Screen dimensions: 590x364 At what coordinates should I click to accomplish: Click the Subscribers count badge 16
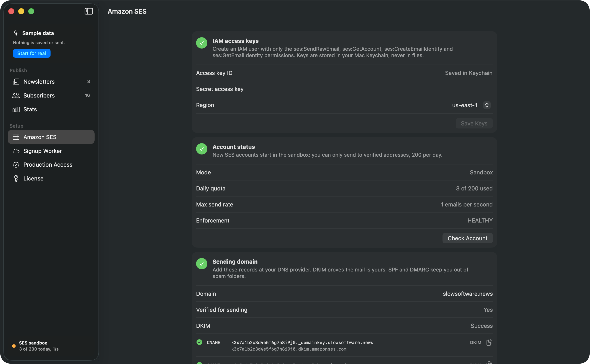click(x=87, y=95)
